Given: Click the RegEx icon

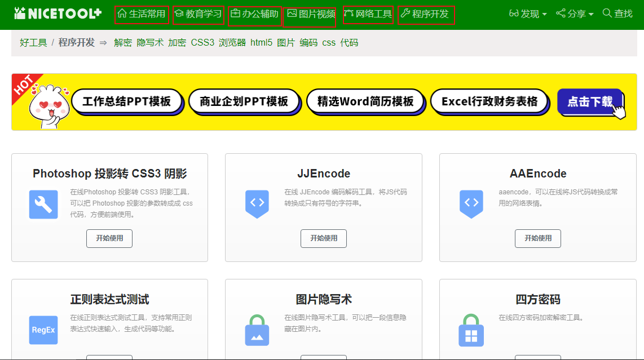Looking at the screenshot, I should 43,330.
